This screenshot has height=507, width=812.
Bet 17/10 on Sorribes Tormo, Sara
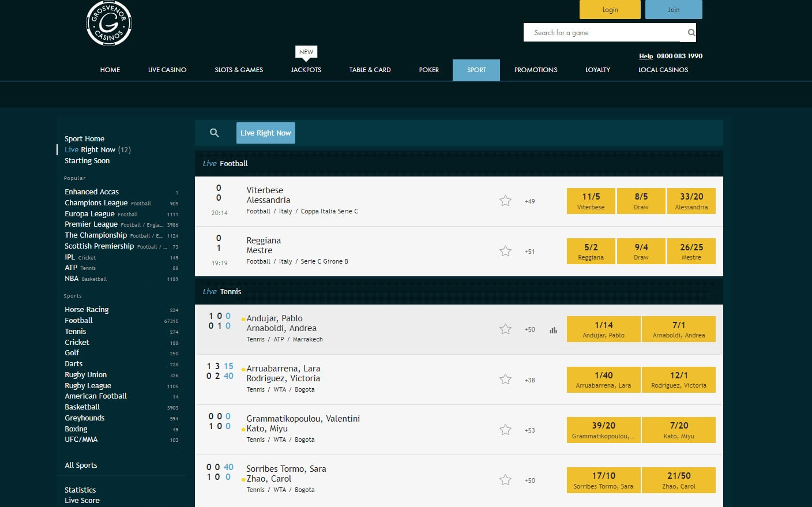(604, 480)
